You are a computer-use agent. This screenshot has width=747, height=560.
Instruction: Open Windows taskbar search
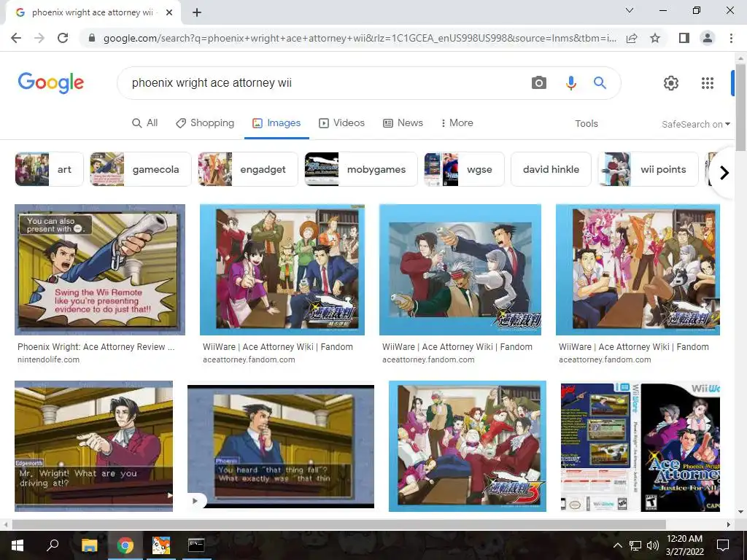coord(53,545)
